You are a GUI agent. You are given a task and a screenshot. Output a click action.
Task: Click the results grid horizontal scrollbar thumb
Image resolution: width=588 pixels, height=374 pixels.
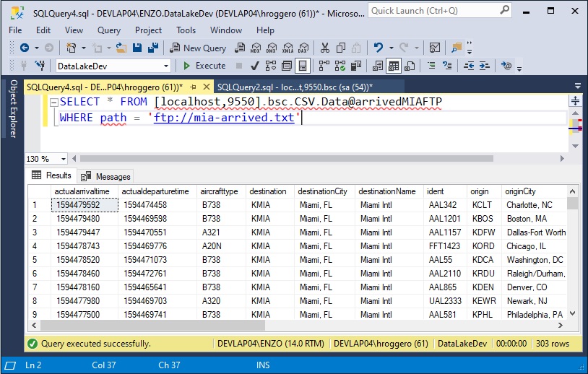pyautogui.click(x=152, y=326)
